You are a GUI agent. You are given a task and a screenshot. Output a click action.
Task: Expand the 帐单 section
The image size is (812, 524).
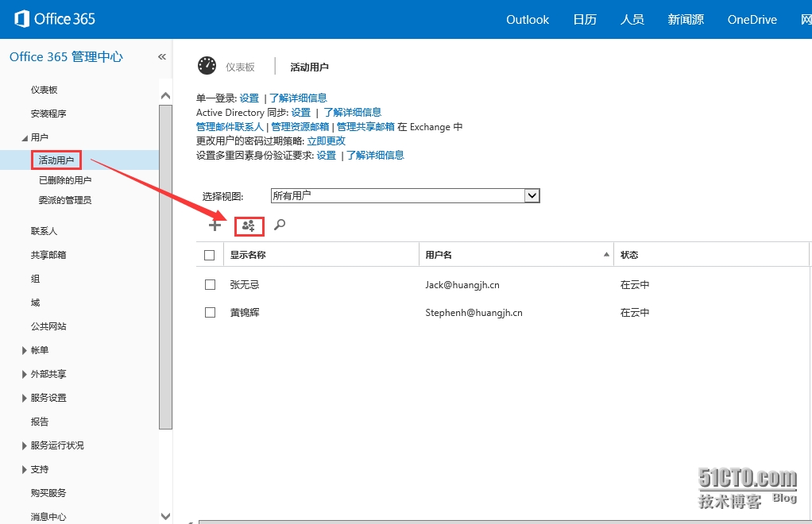pyautogui.click(x=25, y=350)
